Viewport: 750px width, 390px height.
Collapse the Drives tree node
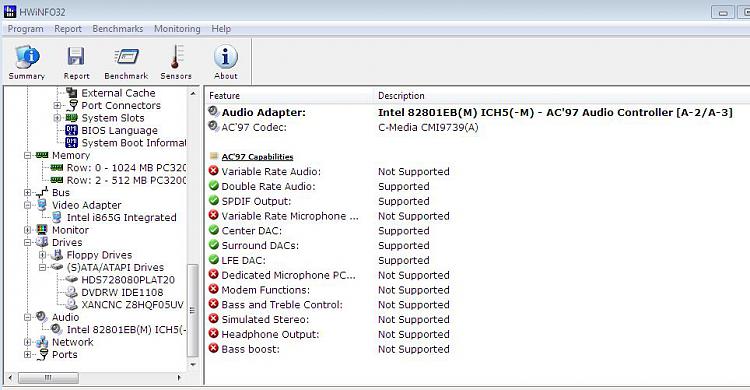click(x=27, y=242)
